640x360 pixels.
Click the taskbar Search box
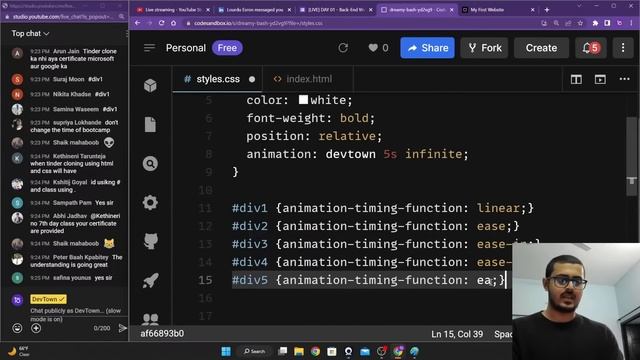pyautogui.click(x=254, y=351)
